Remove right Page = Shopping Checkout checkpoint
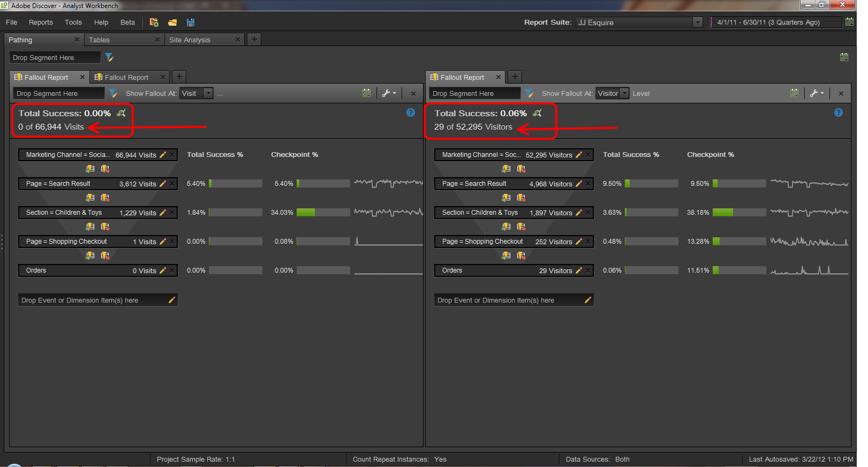Image resolution: width=868 pixels, height=467 pixels. (588, 242)
